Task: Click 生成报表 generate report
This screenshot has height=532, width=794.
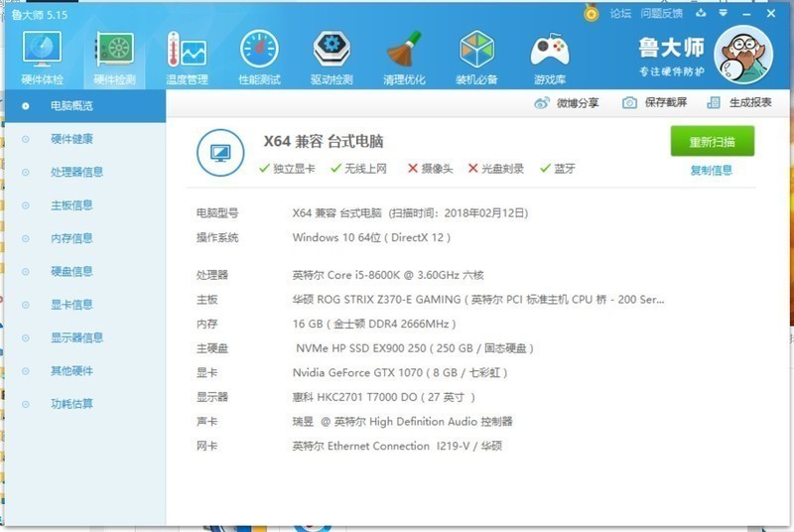Action: tap(739, 103)
